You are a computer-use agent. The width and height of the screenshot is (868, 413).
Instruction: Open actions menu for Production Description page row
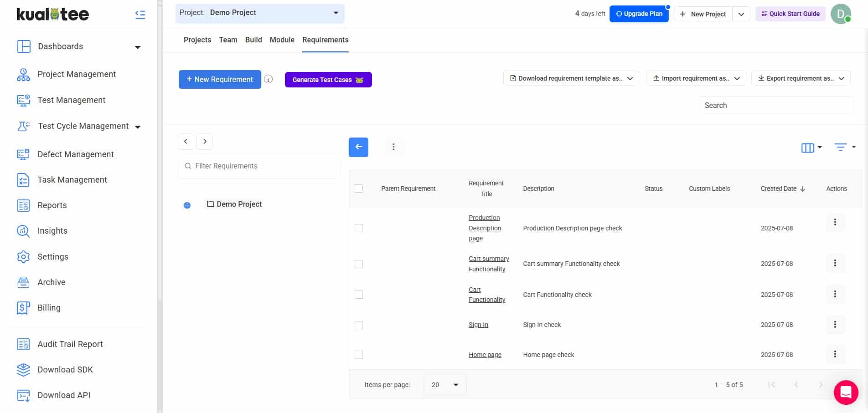pos(835,222)
